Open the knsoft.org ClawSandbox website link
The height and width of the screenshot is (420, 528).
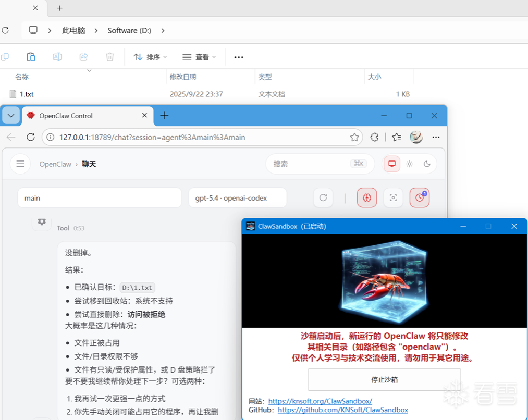coord(320,401)
